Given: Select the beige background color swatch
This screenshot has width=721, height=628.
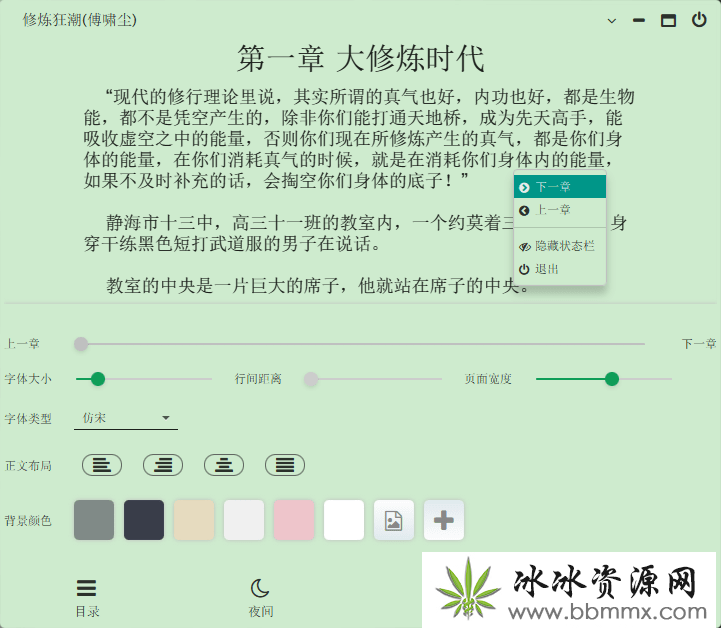Looking at the screenshot, I should 194,520.
